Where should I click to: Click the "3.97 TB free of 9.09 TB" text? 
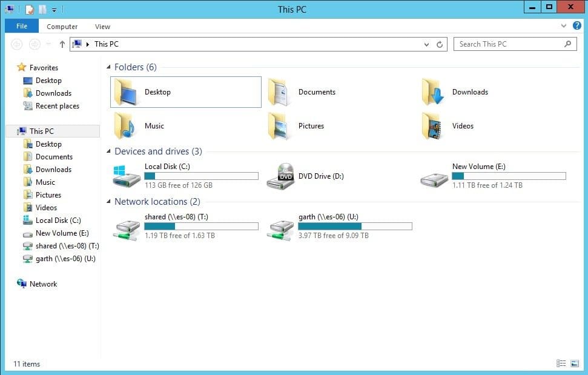pos(334,235)
